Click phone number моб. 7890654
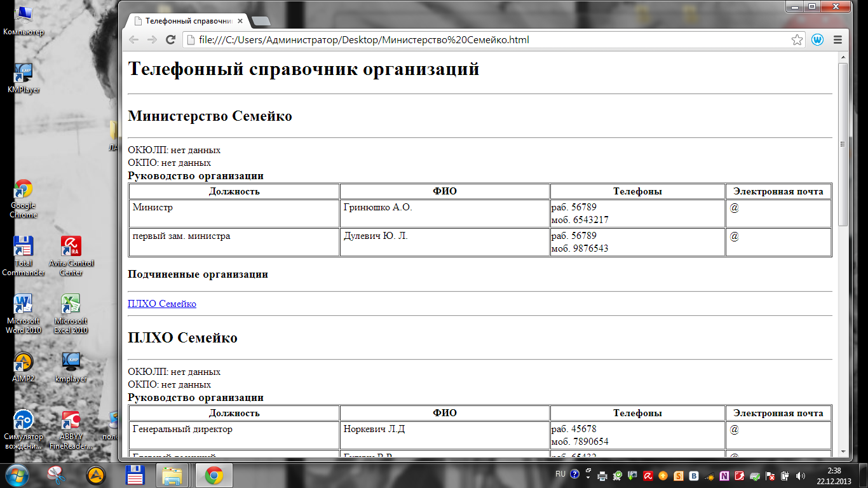868x488 pixels. [x=580, y=442]
